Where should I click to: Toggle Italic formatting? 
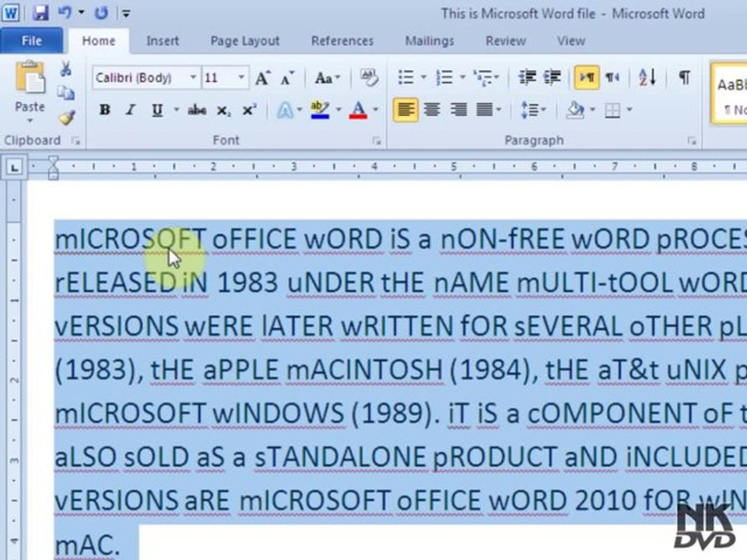point(130,110)
